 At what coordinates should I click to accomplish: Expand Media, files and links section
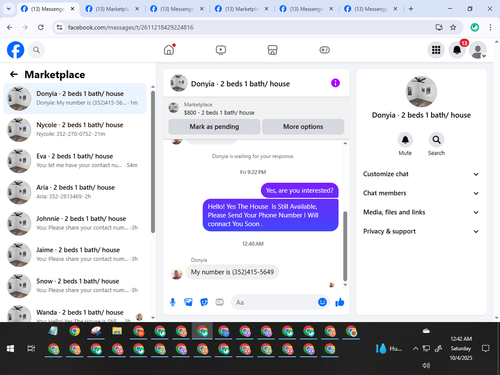click(x=421, y=212)
